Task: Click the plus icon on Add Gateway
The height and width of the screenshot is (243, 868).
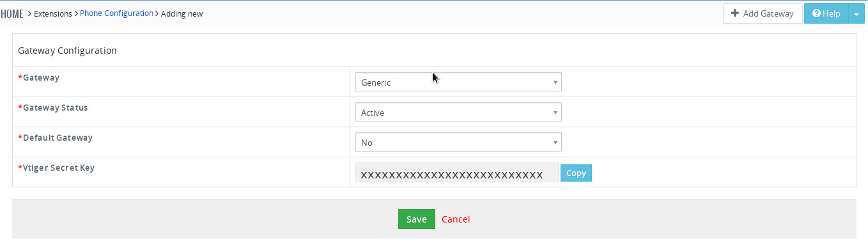Action: [x=735, y=13]
